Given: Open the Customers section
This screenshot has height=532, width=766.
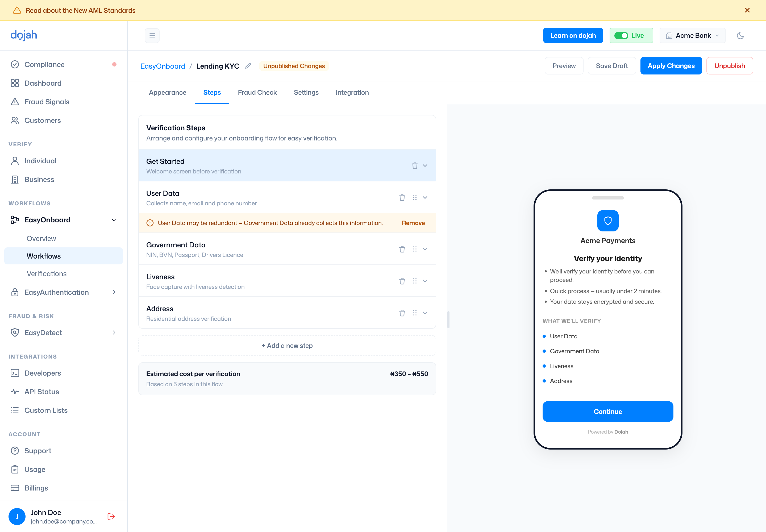Looking at the screenshot, I should (63, 120).
